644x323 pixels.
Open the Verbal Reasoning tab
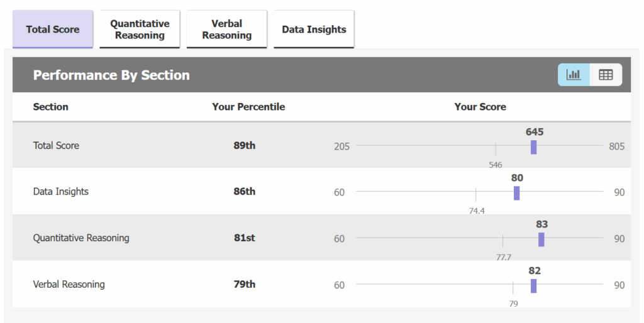[x=226, y=29]
